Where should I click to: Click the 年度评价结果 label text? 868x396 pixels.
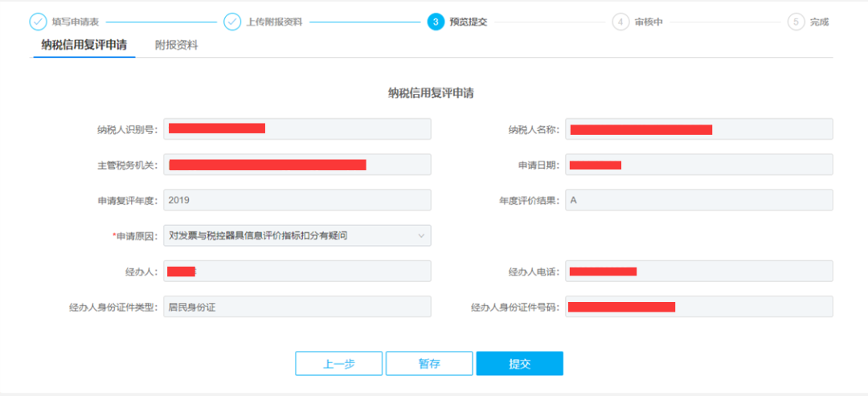(530, 201)
